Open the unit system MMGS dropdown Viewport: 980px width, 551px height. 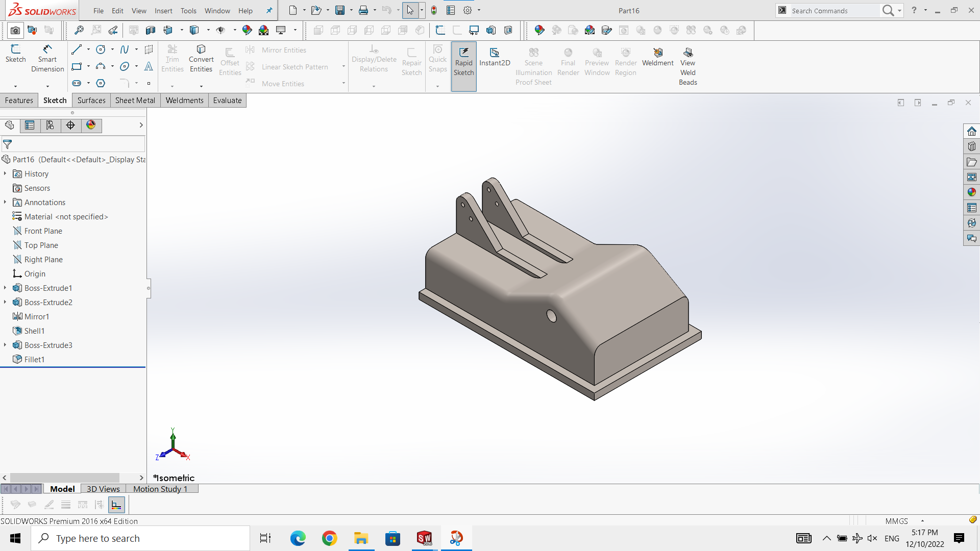922,521
